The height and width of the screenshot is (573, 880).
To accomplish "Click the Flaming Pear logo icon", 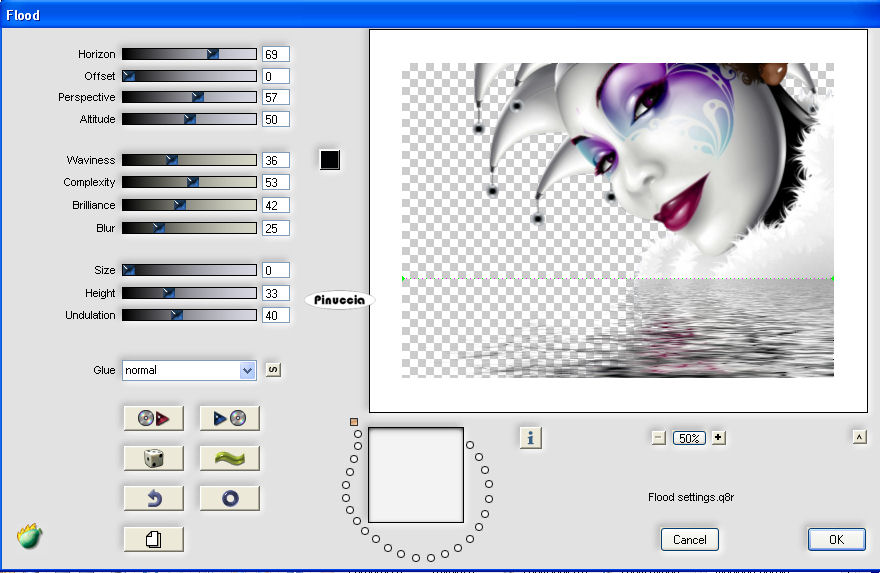I will [x=29, y=536].
